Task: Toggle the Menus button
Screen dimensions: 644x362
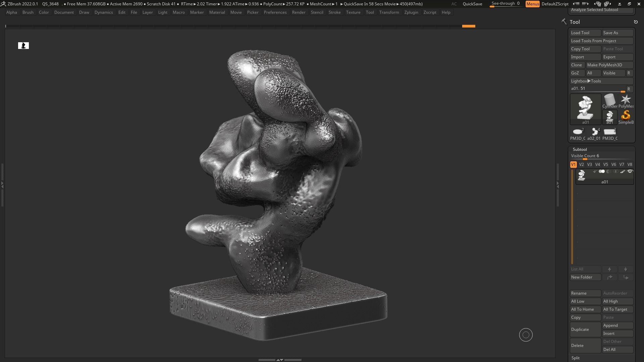Action: 533,4
